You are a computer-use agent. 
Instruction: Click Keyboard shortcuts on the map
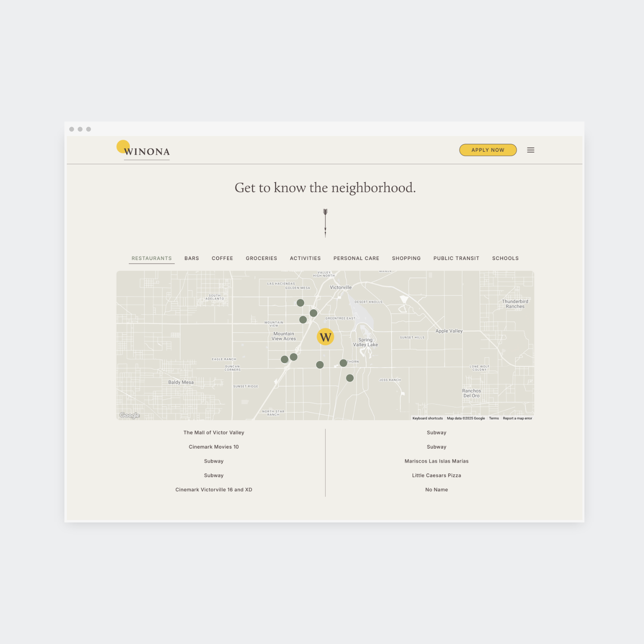pos(427,418)
